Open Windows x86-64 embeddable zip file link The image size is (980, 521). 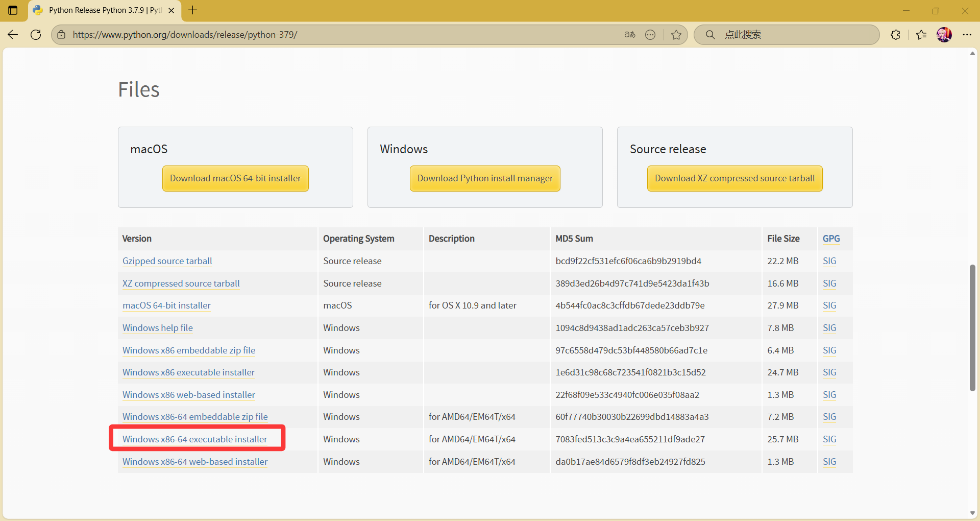pyautogui.click(x=195, y=417)
